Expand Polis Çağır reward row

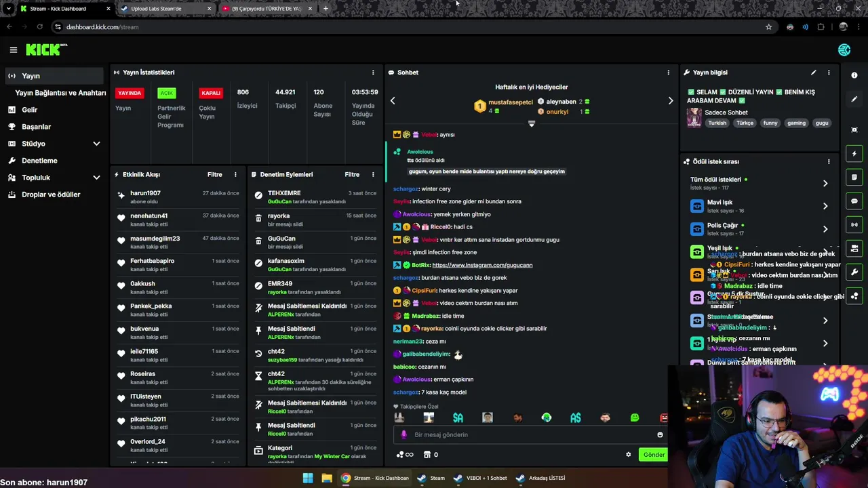tap(825, 229)
